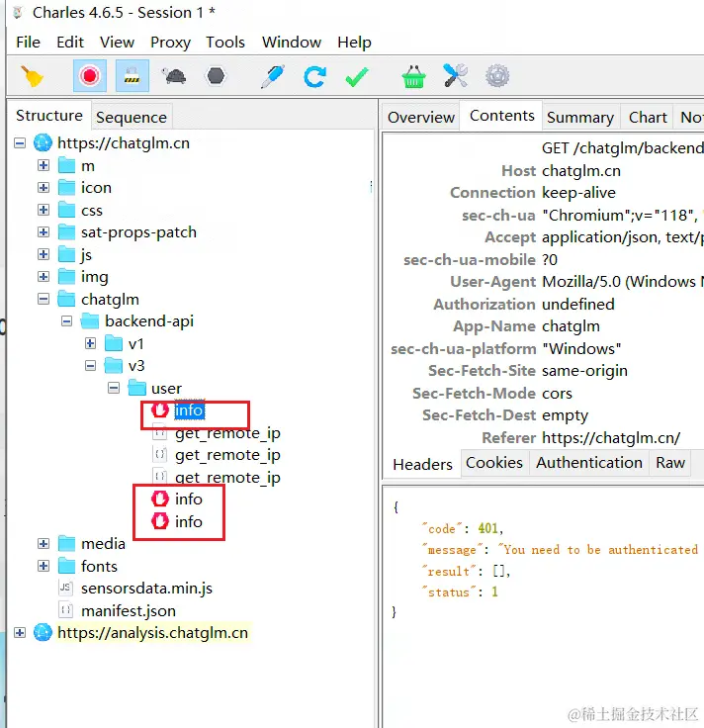
Task: Select the Cookies sub-tab
Action: point(494,463)
